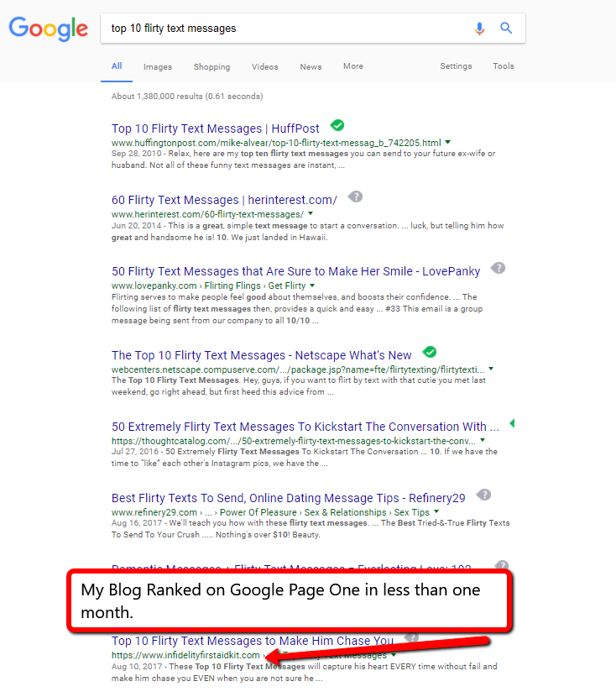Click the https://www.infidelityfirstaidkit.com URL text
Image resolution: width=616 pixels, height=697 pixels.
click(x=185, y=655)
